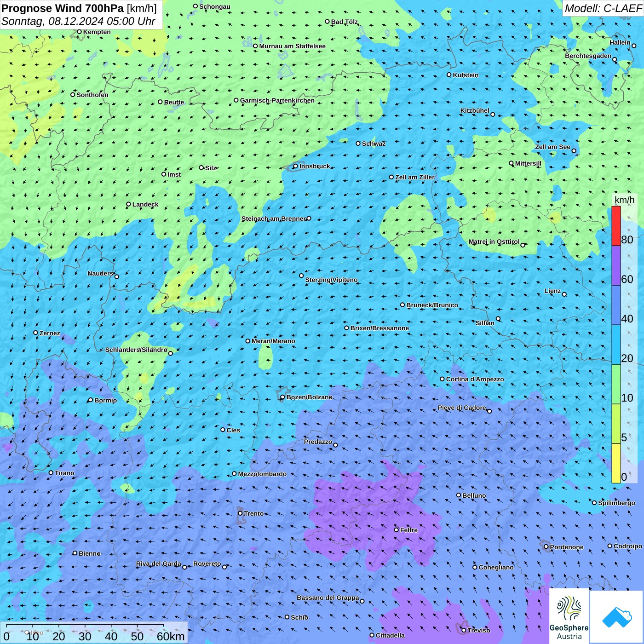644x644 pixels.
Task: Click the GeoSphere Austria logo
Action: pyautogui.click(x=569, y=616)
